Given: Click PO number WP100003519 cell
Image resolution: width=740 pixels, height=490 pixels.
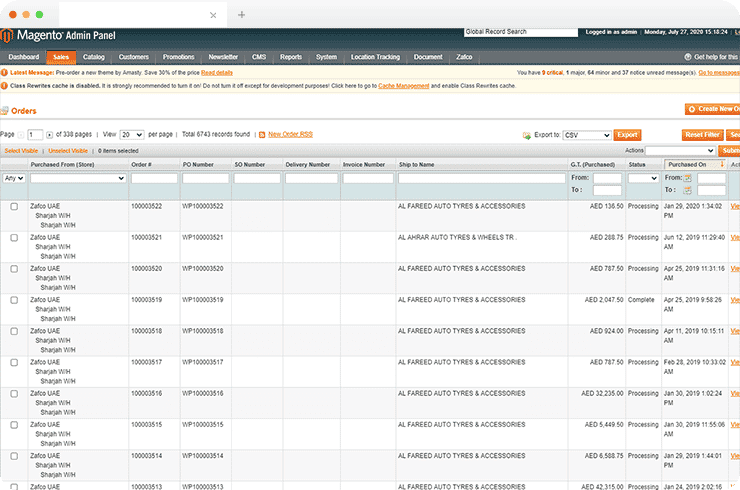Looking at the screenshot, I should 202,300.
